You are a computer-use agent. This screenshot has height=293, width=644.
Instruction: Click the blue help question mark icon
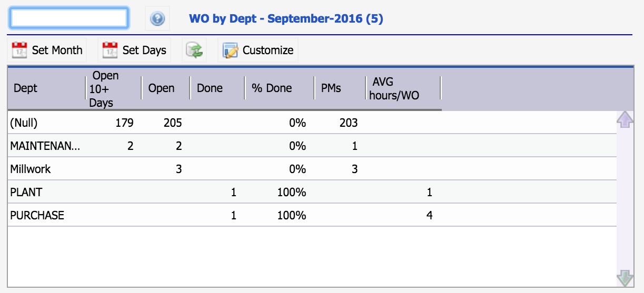tap(157, 19)
